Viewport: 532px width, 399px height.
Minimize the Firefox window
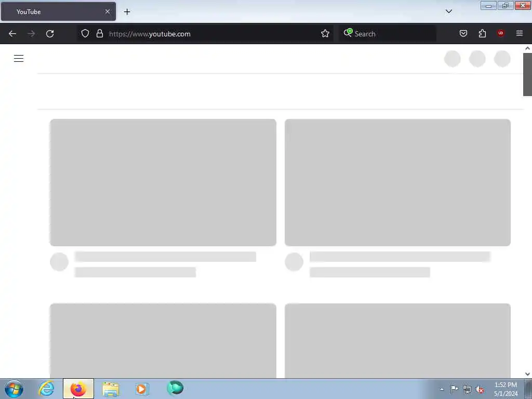[x=488, y=6]
